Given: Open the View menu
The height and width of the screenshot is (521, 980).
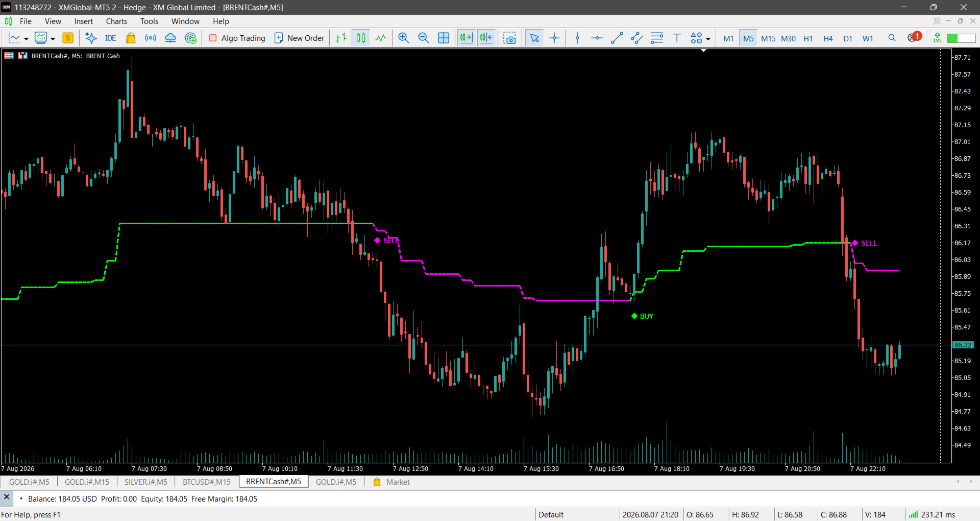Looking at the screenshot, I should (53, 21).
